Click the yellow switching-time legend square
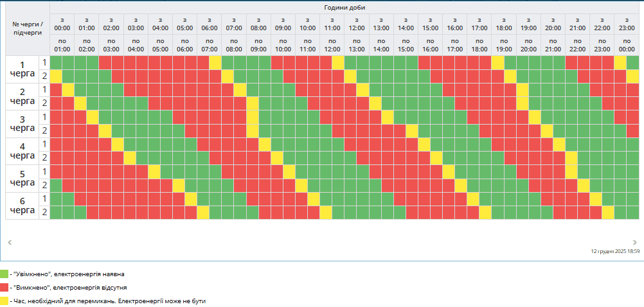Viewport: 644px width, 307px height. (4, 300)
